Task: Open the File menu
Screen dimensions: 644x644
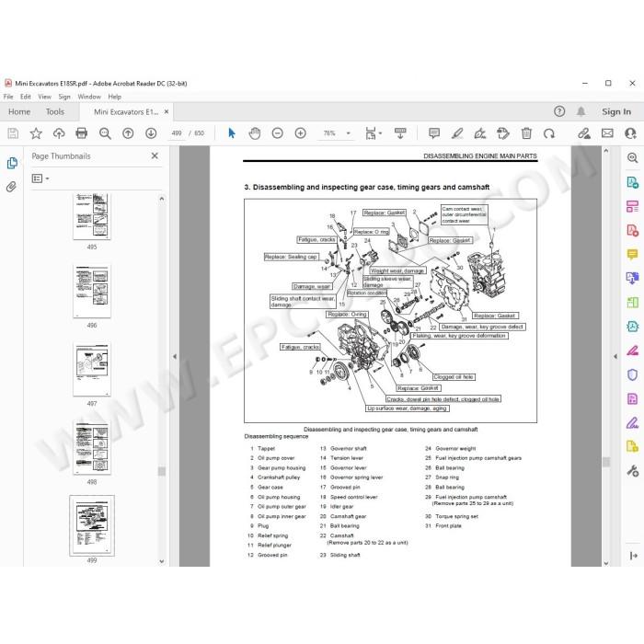Action: pos(8,97)
